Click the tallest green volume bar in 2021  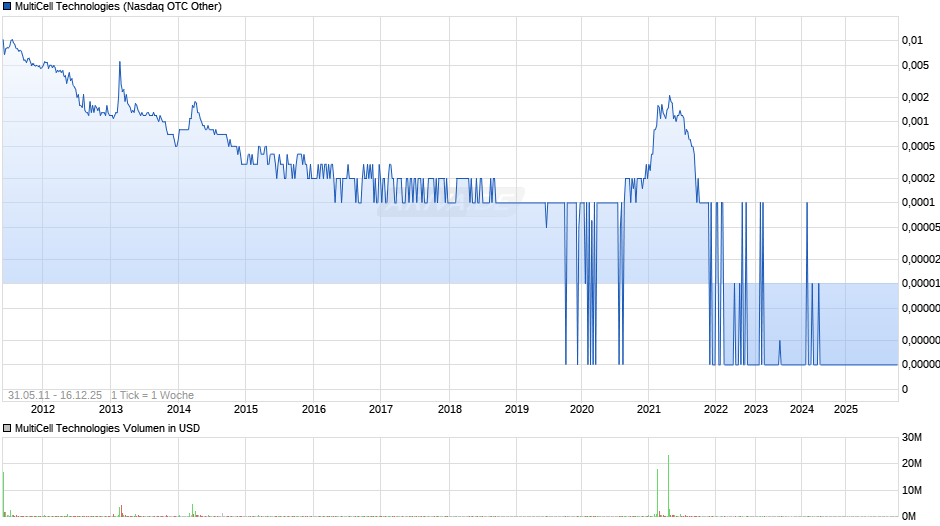click(x=668, y=486)
